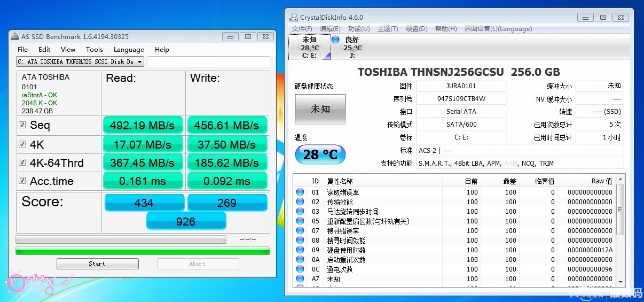
Task: Click blue status orb for row 01 读取错误率
Action: (300, 192)
